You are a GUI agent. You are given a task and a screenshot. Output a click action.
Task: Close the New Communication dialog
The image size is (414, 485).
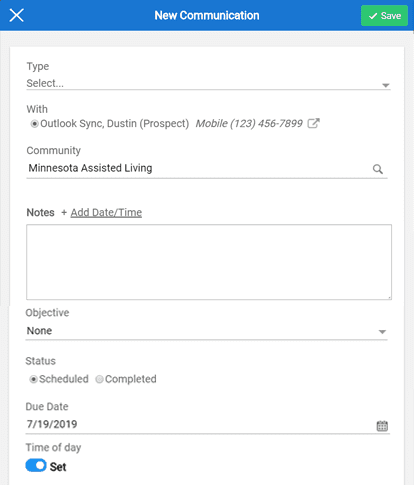click(16, 15)
